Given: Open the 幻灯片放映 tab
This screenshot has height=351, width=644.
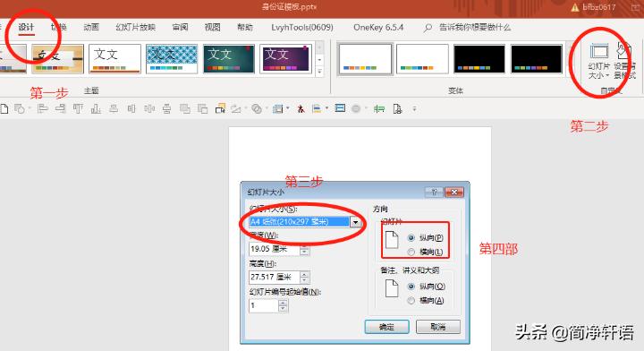Looking at the screenshot, I should [x=136, y=27].
